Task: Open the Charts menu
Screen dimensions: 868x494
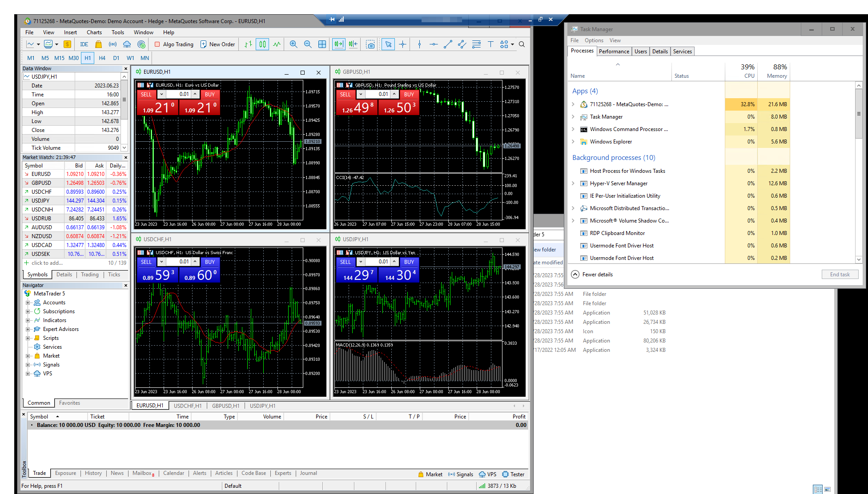Action: click(x=94, y=32)
